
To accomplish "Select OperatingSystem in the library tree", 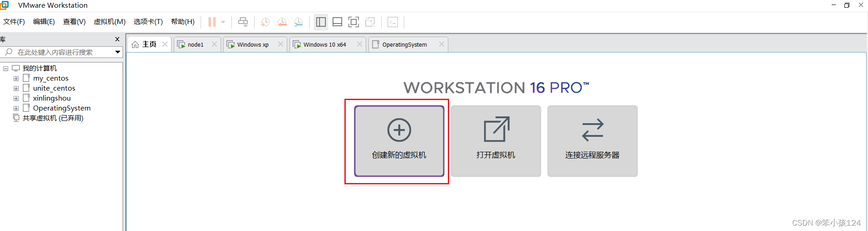I will click(62, 108).
